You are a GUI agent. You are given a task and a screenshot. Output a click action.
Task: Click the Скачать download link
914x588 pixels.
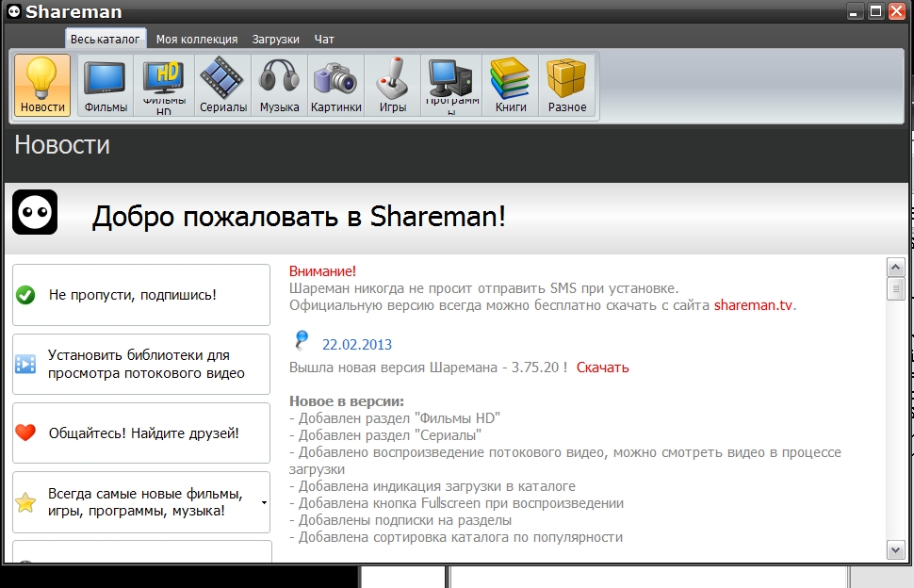[603, 367]
